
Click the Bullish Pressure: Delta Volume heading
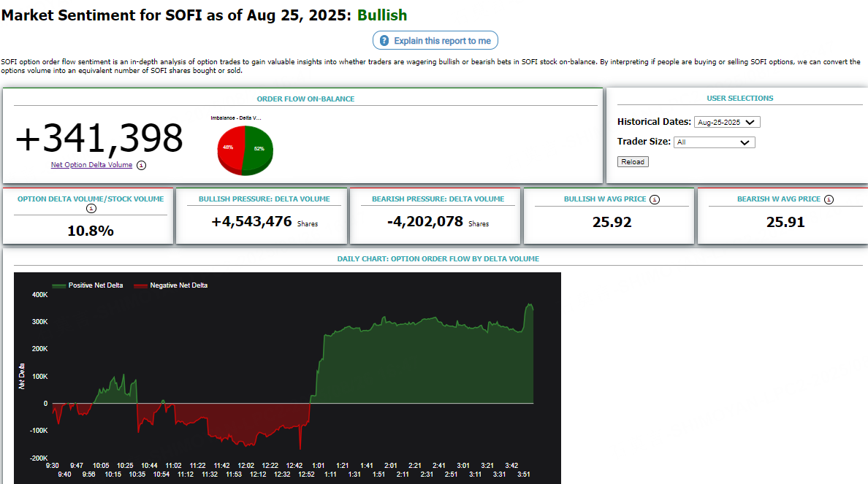click(x=264, y=199)
